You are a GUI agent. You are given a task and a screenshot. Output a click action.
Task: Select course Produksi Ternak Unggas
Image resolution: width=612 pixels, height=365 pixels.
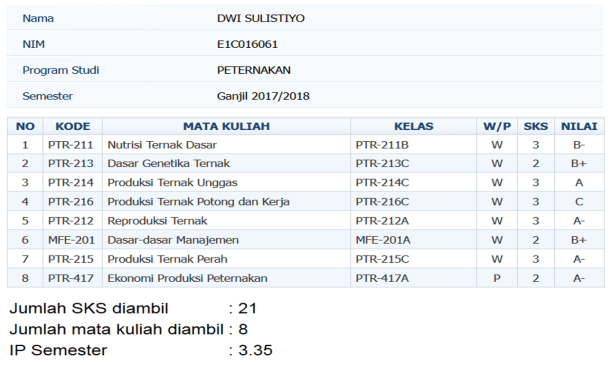coord(172,183)
